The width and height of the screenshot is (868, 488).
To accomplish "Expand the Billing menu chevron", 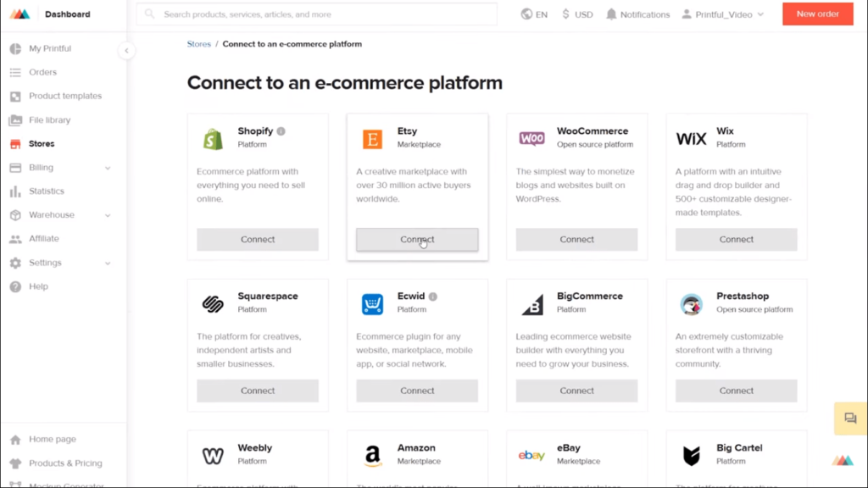I will tap(108, 168).
